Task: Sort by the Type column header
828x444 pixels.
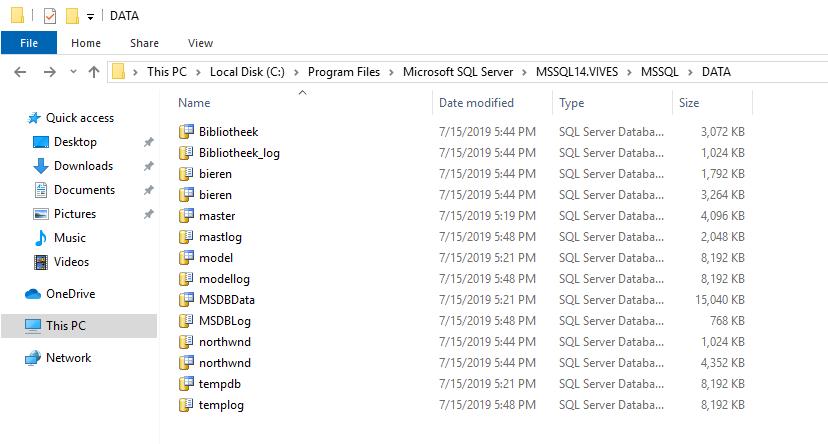Action: (571, 103)
